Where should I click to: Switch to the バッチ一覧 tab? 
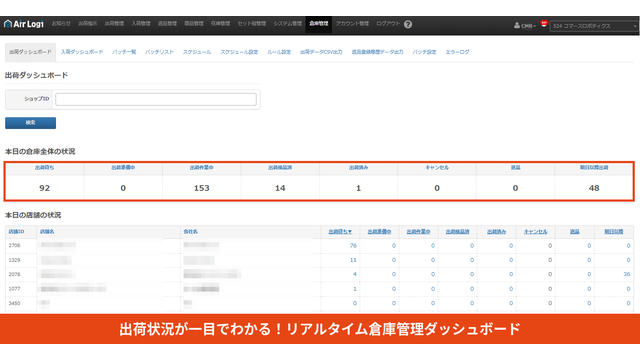click(x=124, y=52)
